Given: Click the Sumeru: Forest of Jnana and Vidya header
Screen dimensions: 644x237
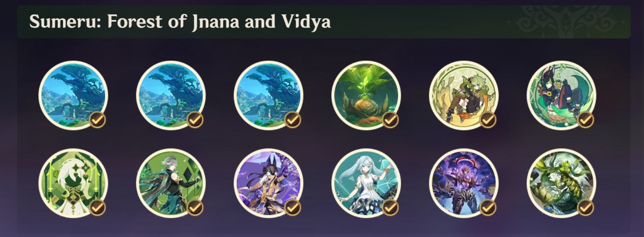Looking at the screenshot, I should tap(180, 22).
